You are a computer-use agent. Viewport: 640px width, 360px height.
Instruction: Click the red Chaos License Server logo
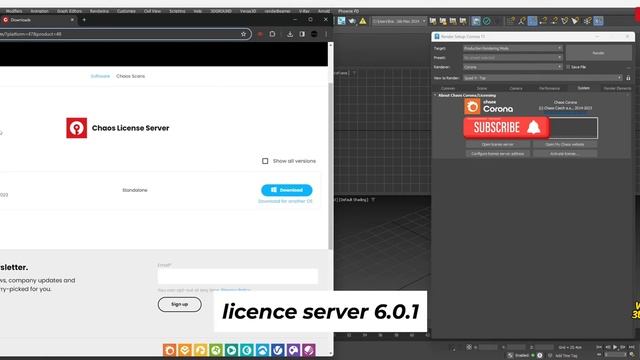tap(77, 128)
